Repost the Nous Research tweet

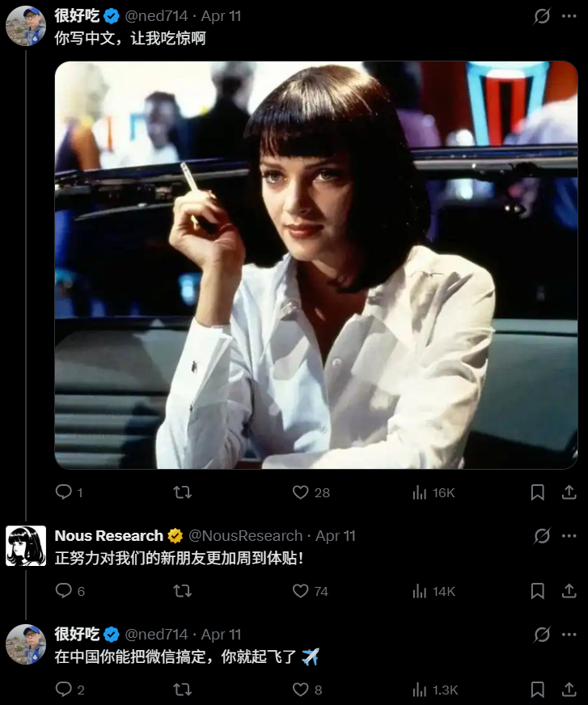click(183, 591)
